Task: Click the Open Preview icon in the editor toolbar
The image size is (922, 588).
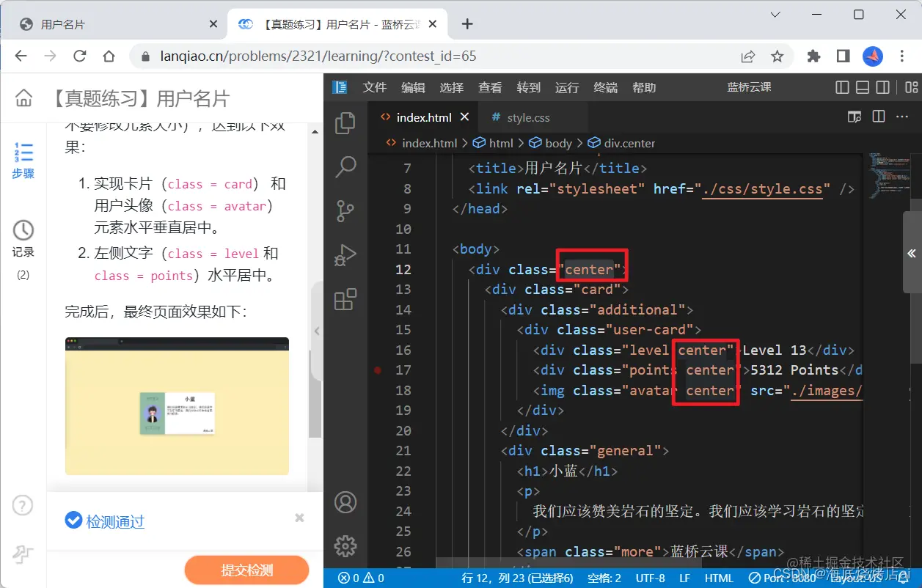Action: point(854,116)
